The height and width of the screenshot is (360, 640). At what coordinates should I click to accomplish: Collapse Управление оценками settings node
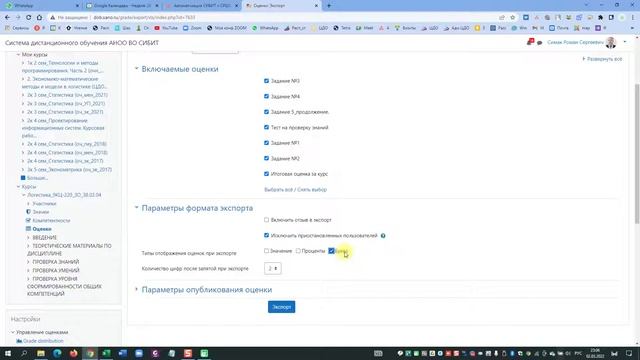point(13,332)
